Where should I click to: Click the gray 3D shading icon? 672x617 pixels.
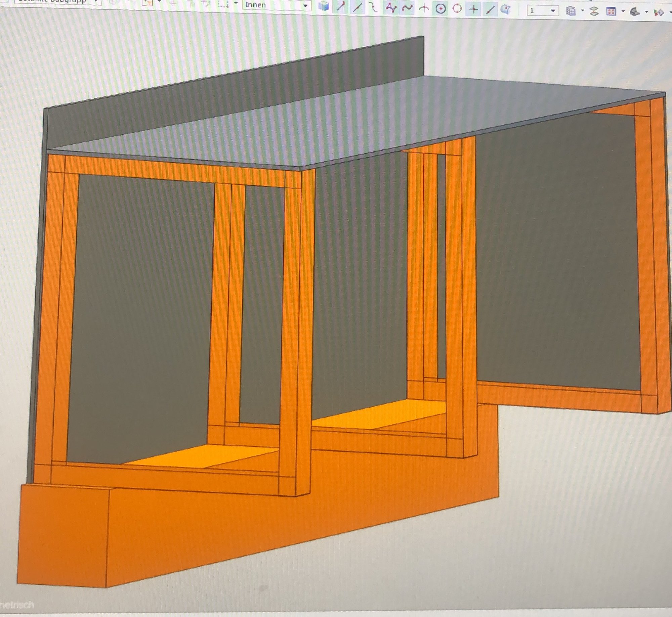click(x=634, y=12)
